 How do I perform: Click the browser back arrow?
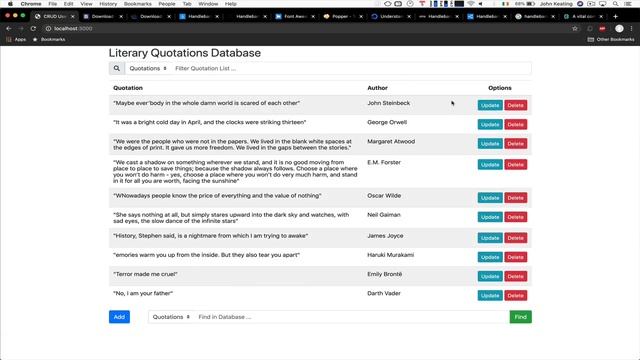(x=9, y=29)
